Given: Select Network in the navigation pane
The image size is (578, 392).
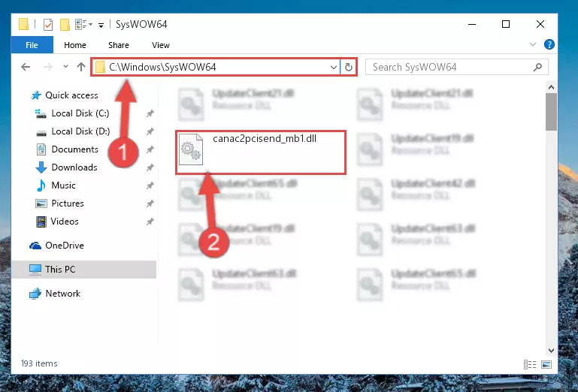Looking at the screenshot, I should click(x=62, y=294).
